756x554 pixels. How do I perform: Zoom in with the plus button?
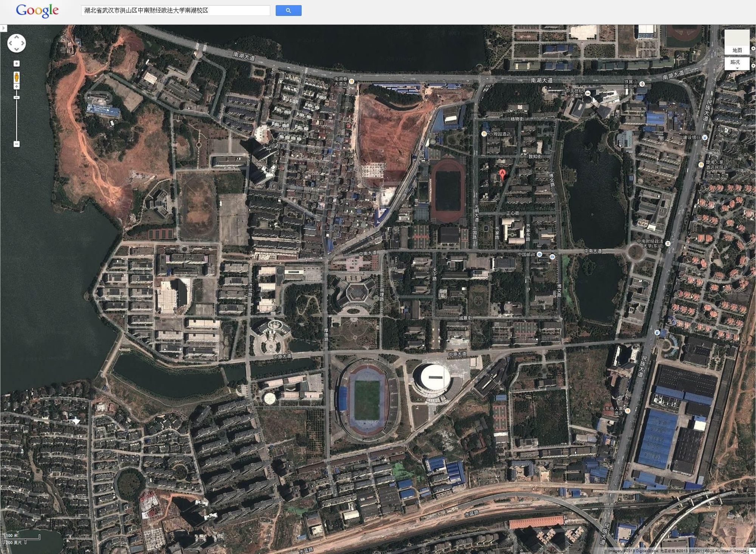pos(17,87)
